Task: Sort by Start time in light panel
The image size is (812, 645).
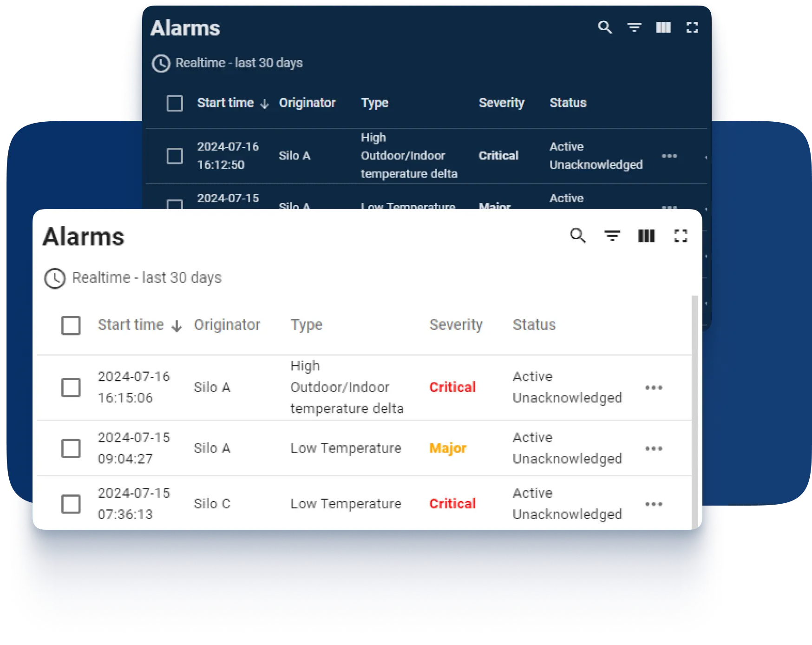Action: coord(131,325)
